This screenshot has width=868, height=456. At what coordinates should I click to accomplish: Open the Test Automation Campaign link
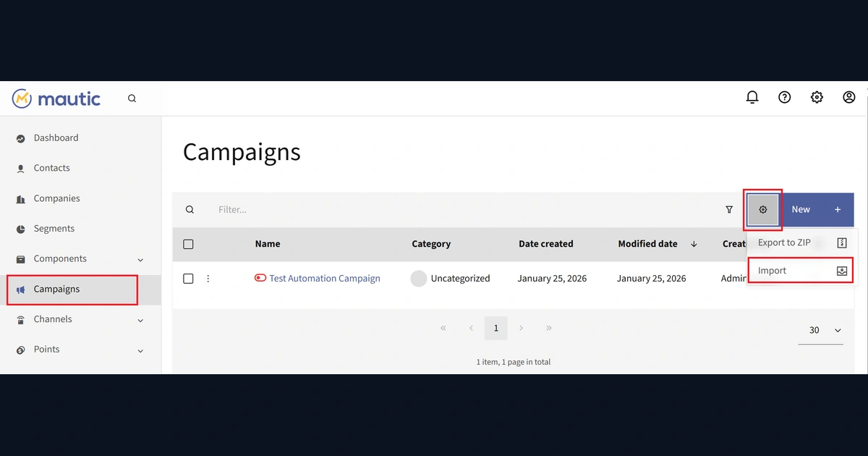[325, 279]
